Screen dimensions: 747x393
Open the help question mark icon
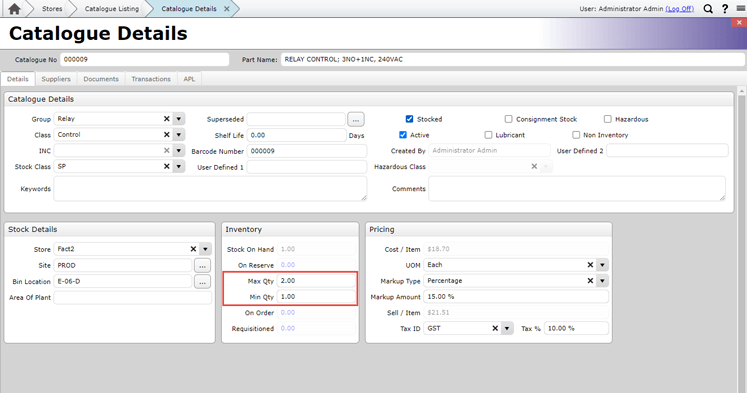pyautogui.click(x=725, y=9)
